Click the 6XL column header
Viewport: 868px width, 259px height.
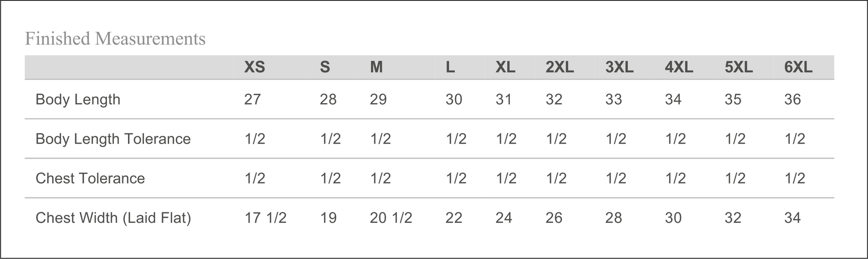point(798,67)
